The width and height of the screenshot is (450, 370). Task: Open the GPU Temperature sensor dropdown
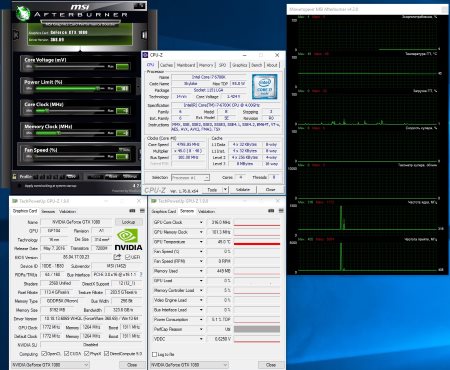(x=201, y=242)
